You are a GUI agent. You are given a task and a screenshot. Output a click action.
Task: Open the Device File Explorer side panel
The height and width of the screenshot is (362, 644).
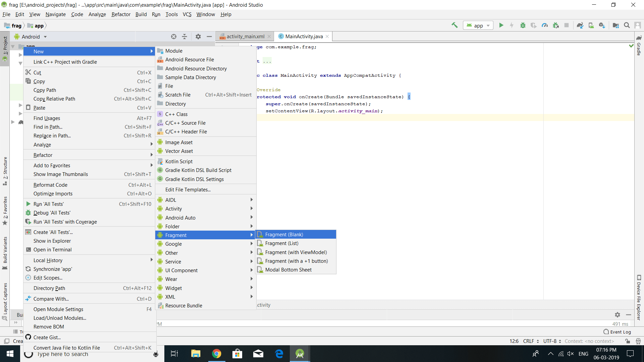(x=639, y=297)
